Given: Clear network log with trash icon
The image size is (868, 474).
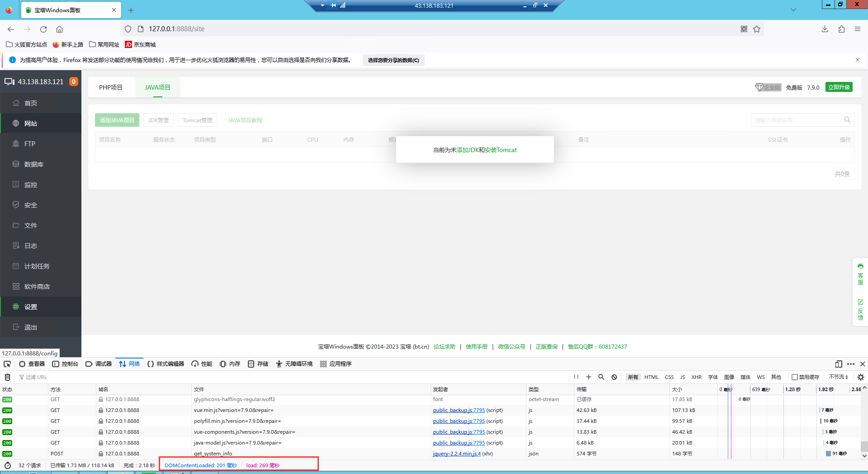Looking at the screenshot, I should (7, 377).
